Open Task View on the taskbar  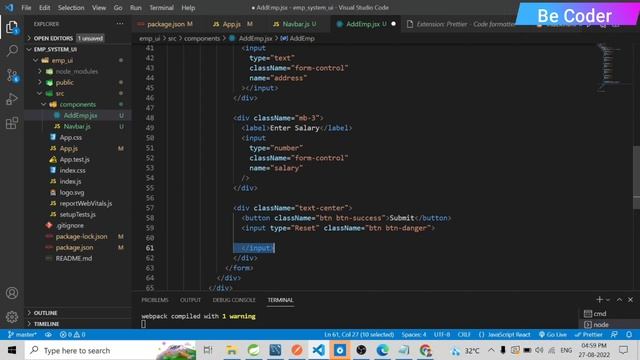208,350
